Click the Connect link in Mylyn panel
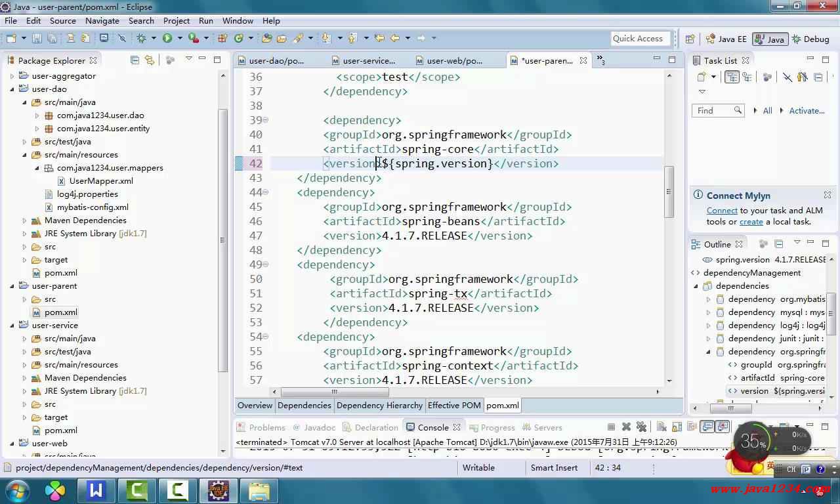 [722, 210]
